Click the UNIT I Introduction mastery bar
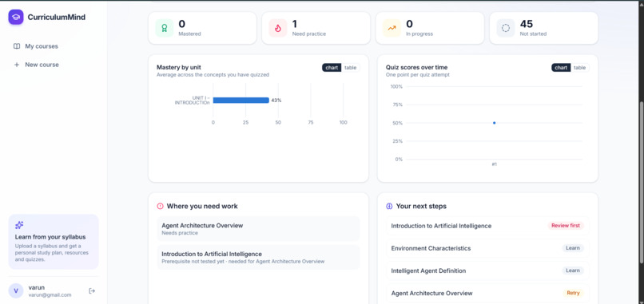Screen dimensions: 644x304 [x=241, y=100]
